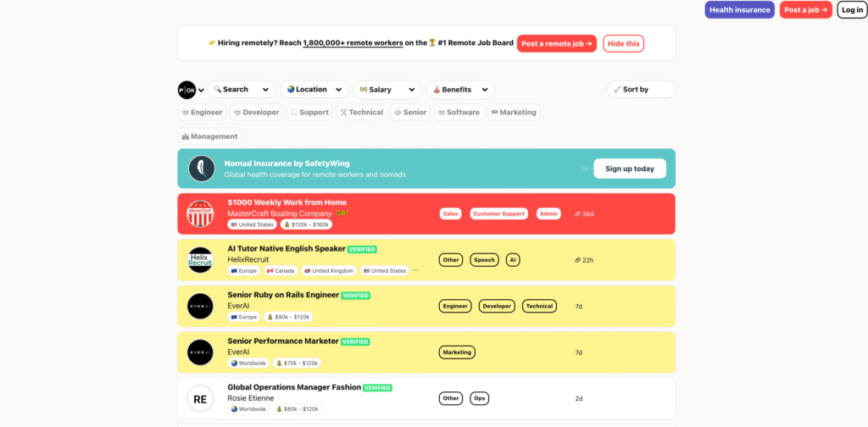The image size is (868, 427).
Task: Expand more locations ellipsis on AI Tutor
Action: [x=415, y=270]
